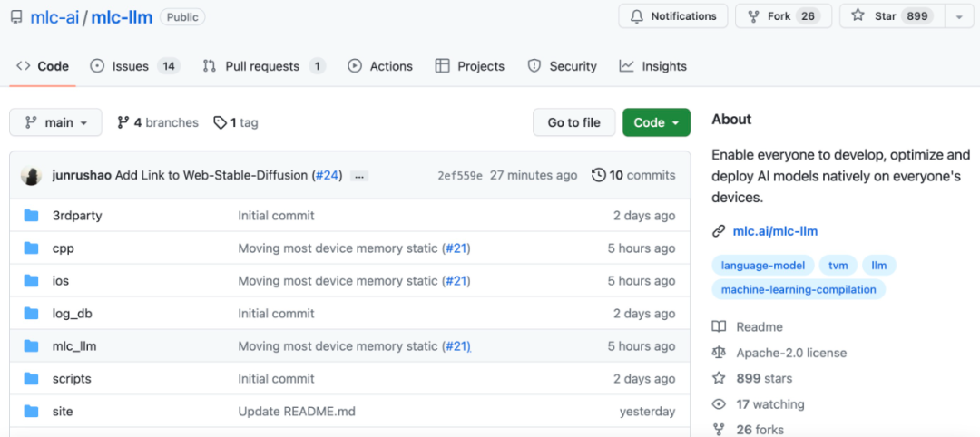
Task: Click the branches icon for 4 branches
Action: (x=123, y=123)
